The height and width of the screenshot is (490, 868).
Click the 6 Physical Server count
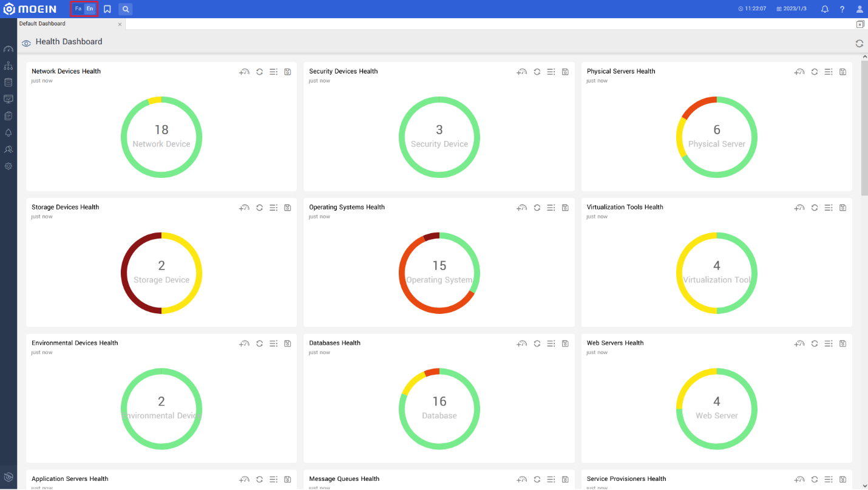click(717, 130)
